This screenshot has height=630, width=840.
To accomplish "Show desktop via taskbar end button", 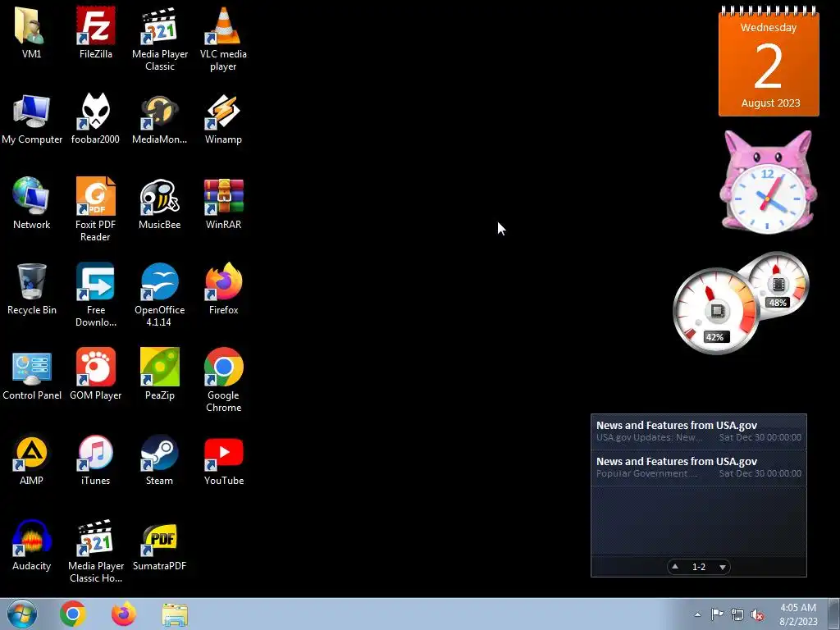I will [x=834, y=614].
